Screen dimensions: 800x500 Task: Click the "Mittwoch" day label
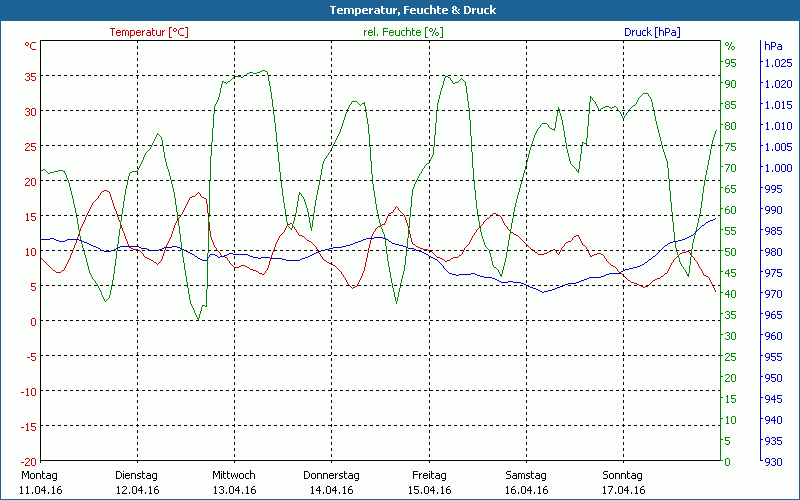[x=234, y=475]
